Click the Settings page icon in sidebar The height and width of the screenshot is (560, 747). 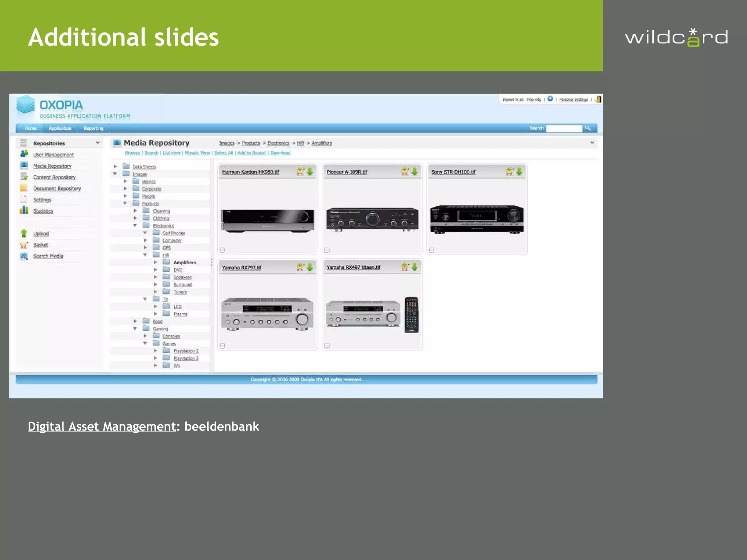(24, 199)
